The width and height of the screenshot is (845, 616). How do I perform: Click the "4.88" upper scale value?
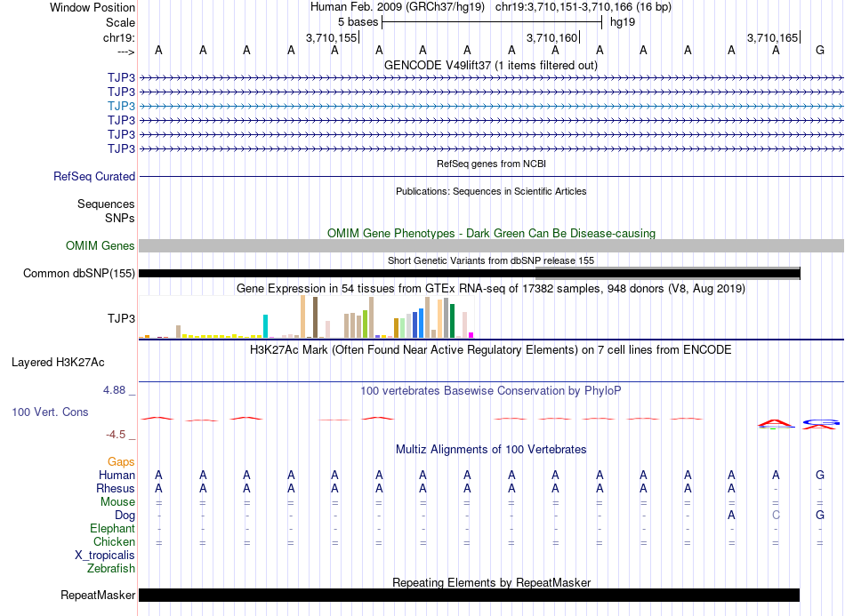pos(114,390)
